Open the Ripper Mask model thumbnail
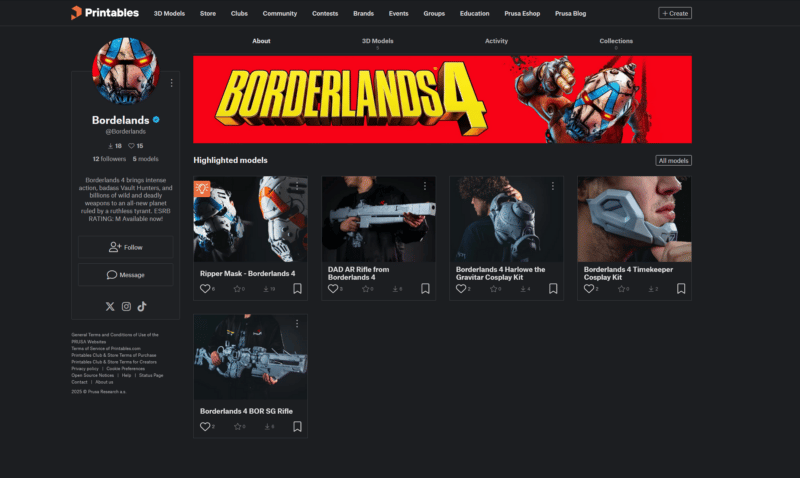Image resolution: width=800 pixels, height=478 pixels. (x=251, y=219)
